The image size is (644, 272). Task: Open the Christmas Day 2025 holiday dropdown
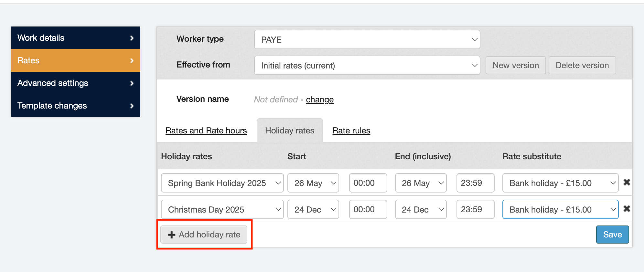point(222,210)
